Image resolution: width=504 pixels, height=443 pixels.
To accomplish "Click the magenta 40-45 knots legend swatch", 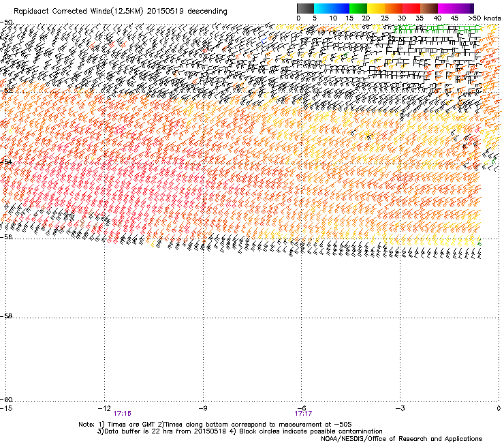I will tap(447, 8).
